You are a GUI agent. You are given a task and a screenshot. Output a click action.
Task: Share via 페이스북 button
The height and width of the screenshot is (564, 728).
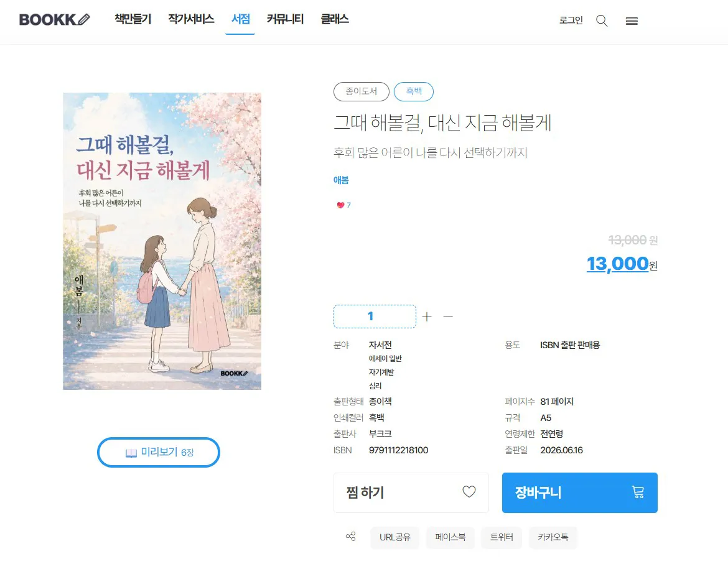450,537
